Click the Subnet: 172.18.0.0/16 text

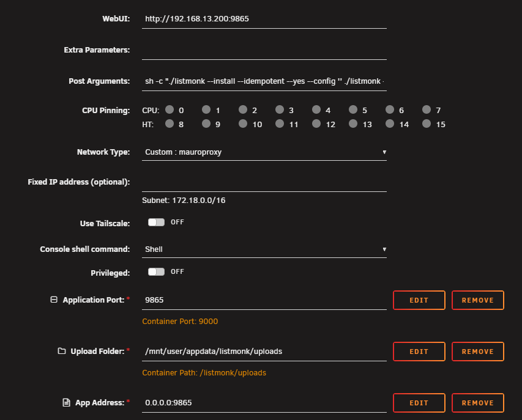(184, 200)
